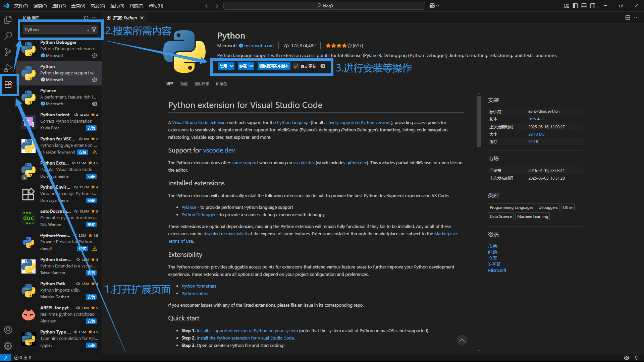Open the microsoft.com publisher link

(259, 46)
